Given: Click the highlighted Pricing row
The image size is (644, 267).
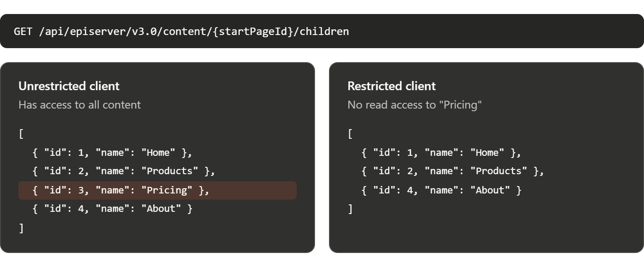Looking at the screenshot, I should click(157, 190).
